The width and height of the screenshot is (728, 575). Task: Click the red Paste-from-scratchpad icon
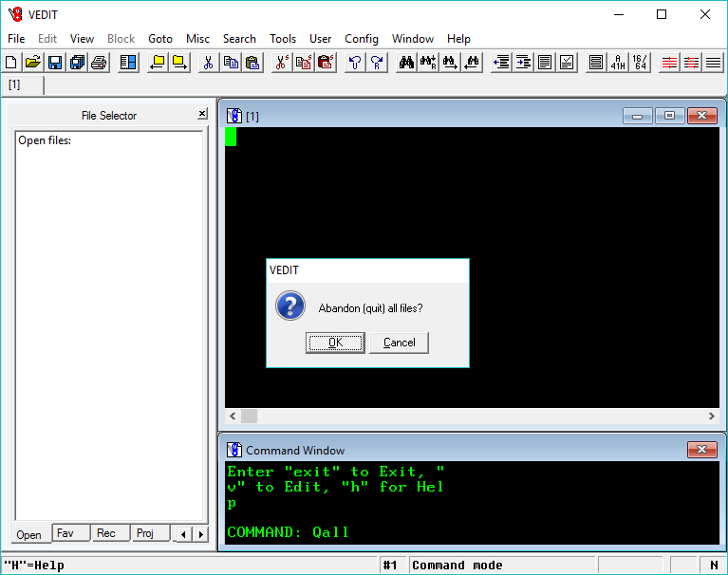(326, 63)
